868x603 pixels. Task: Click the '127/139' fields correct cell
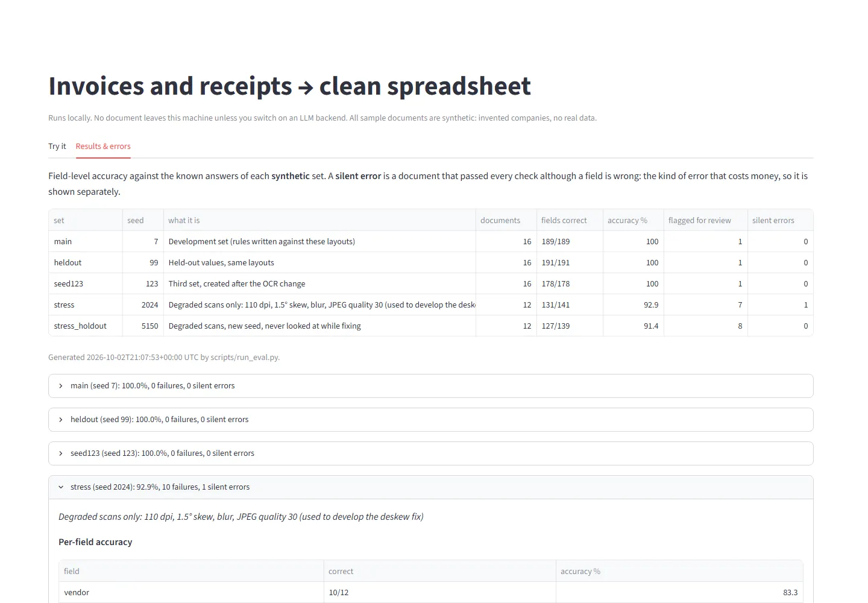570,326
